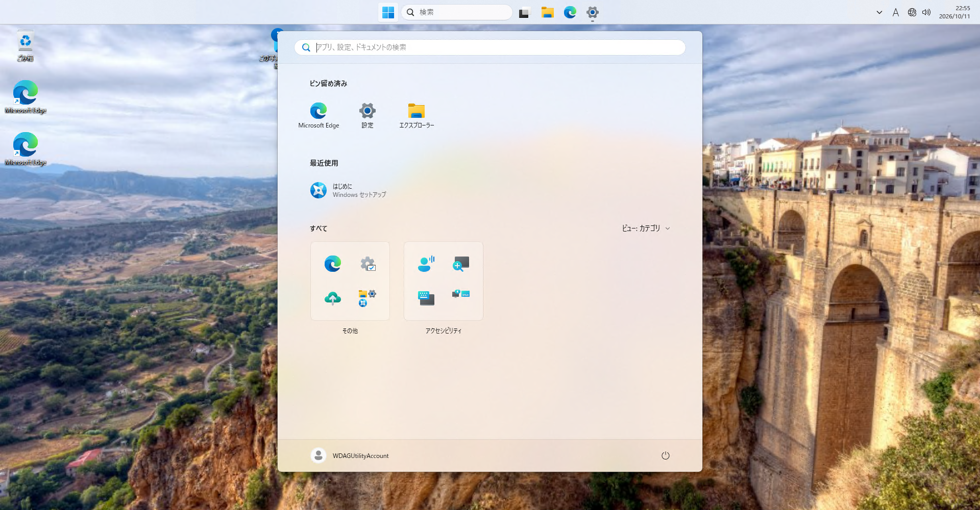
Task: Click Edge icon inside その他 category folder
Action: [333, 264]
